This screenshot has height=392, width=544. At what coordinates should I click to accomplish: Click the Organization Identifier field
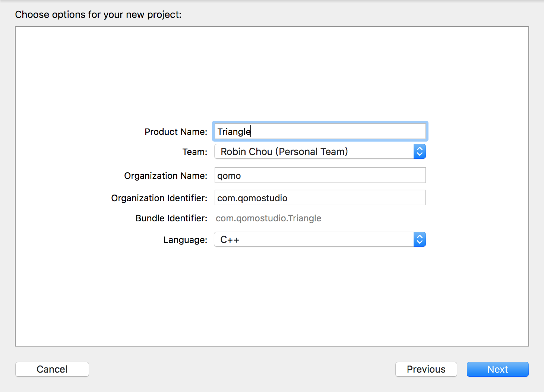320,197
